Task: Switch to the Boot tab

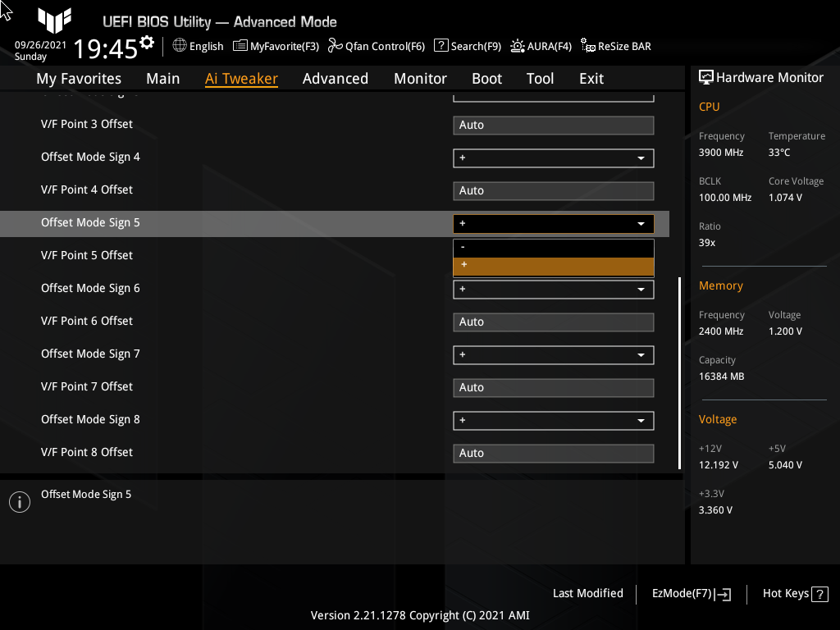Action: 486,79
